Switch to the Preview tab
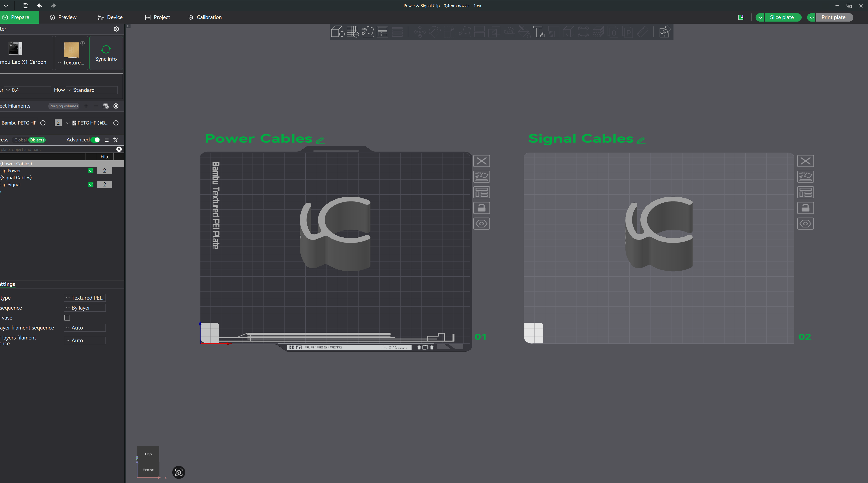The image size is (868, 483). click(x=63, y=17)
